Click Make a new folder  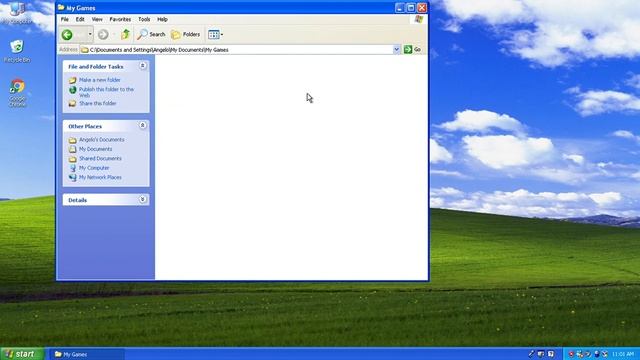coord(100,80)
